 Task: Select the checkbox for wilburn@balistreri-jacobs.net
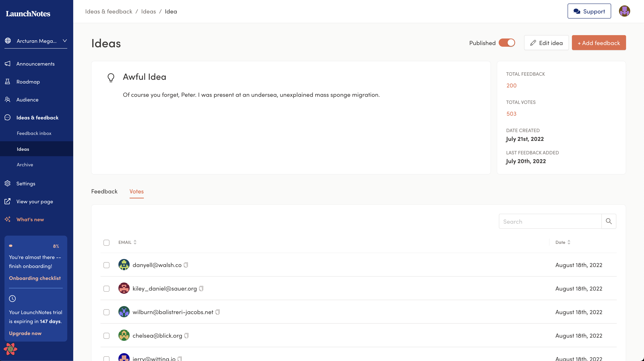click(106, 312)
